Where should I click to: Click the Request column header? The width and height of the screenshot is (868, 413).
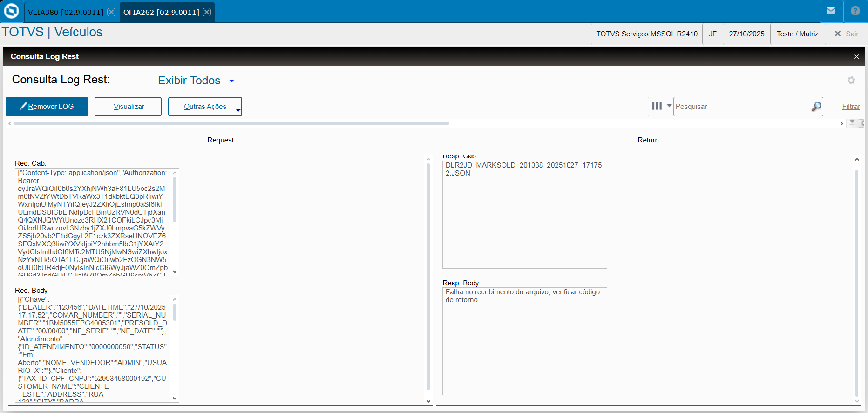tap(221, 140)
